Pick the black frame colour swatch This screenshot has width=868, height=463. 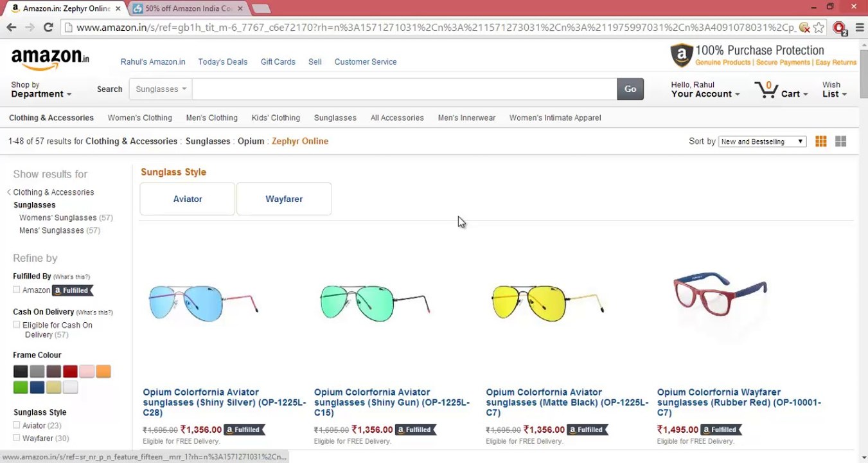(x=21, y=371)
